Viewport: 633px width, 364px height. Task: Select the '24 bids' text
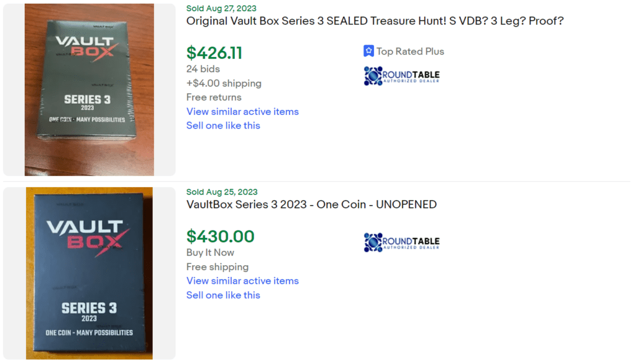203,69
